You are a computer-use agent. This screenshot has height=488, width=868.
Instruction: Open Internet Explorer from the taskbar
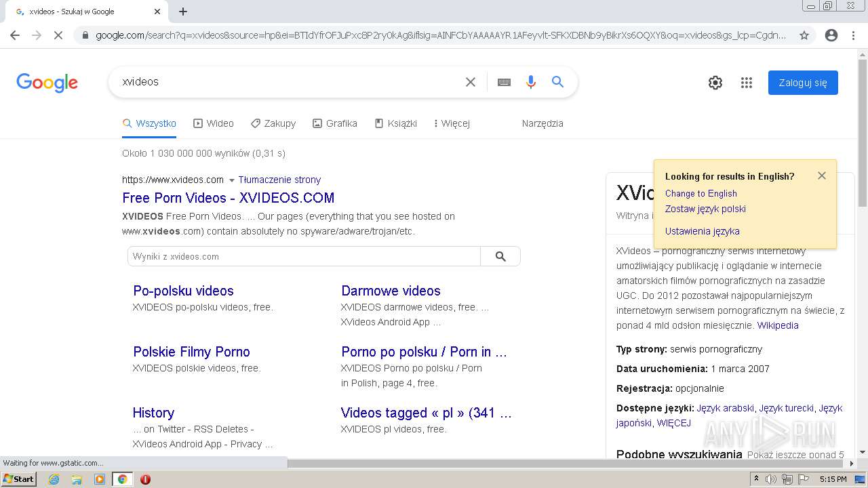[x=54, y=479]
